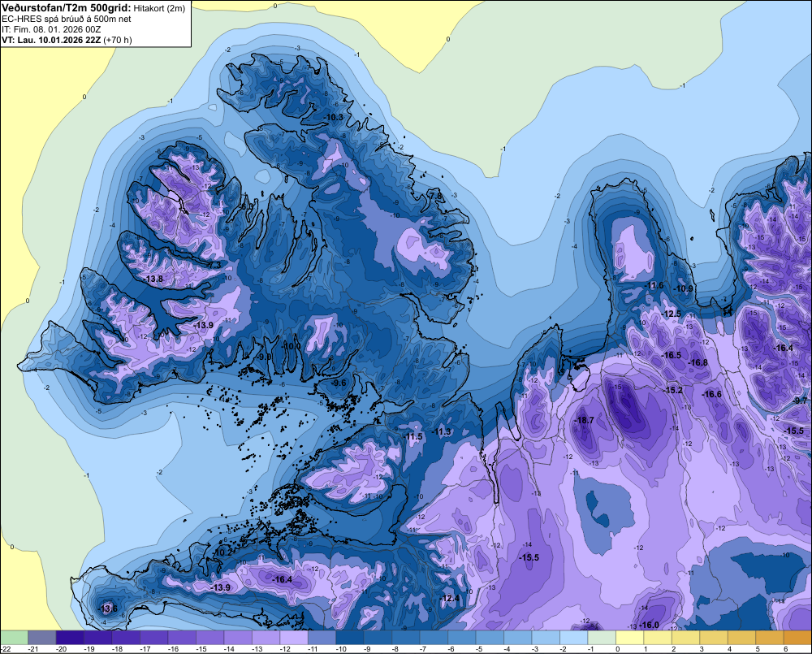Screen dimensions: 812x654
Task: Select the pale yellow legend swatch above 0
Action: tap(630, 638)
